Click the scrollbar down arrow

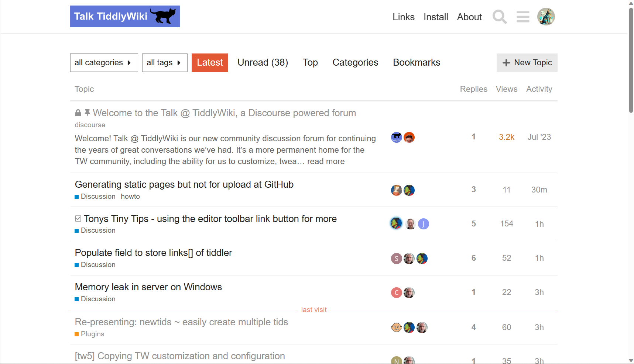(631, 360)
